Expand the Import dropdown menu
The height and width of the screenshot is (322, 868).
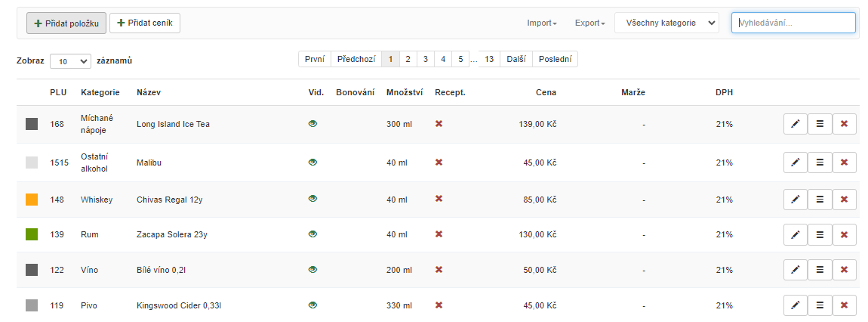541,23
